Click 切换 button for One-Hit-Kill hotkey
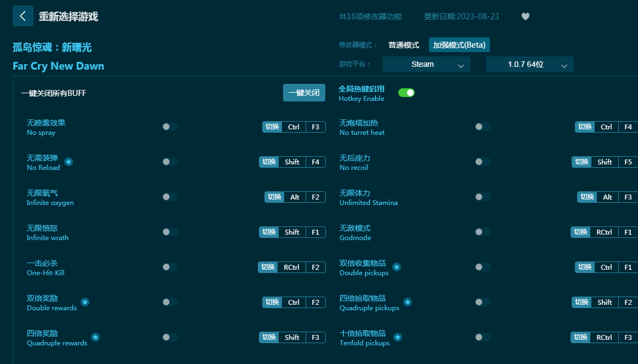Image resolution: width=638 pixels, height=364 pixels. 268,267
